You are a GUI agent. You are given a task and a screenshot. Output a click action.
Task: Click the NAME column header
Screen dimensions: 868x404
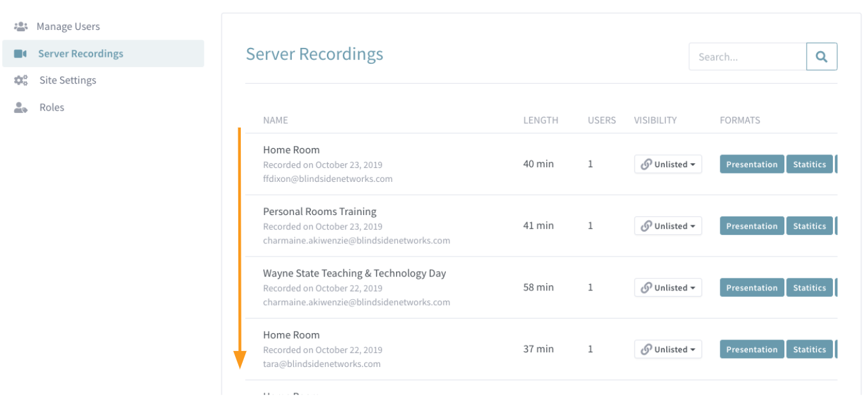[x=275, y=120]
